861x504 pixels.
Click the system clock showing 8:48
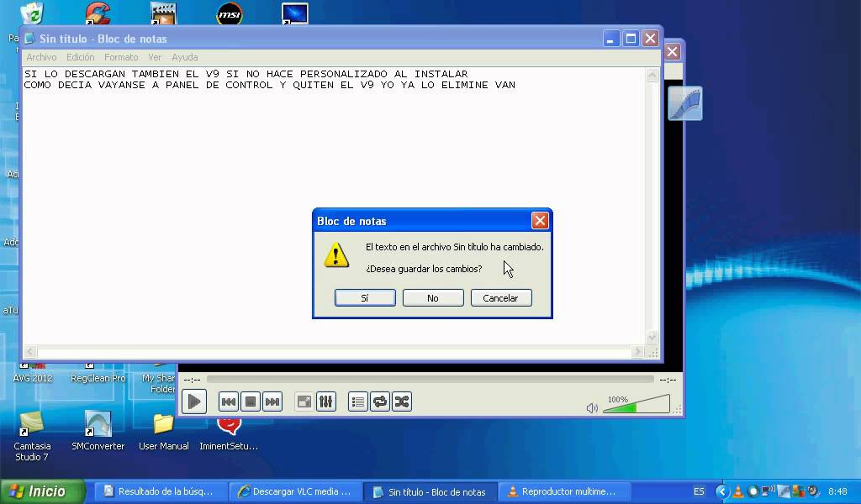(x=837, y=491)
